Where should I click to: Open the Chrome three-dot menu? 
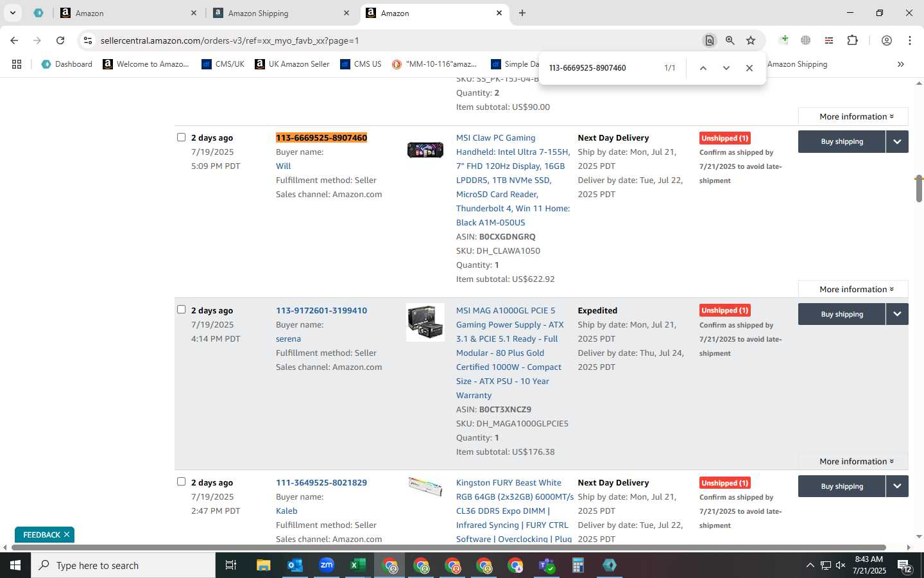tap(910, 40)
